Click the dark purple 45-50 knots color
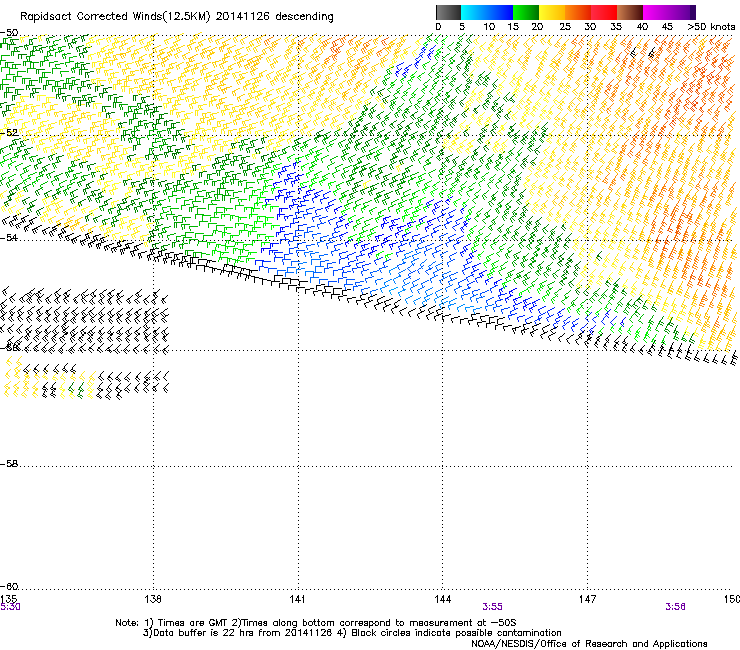The image size is (740, 650). click(x=682, y=12)
